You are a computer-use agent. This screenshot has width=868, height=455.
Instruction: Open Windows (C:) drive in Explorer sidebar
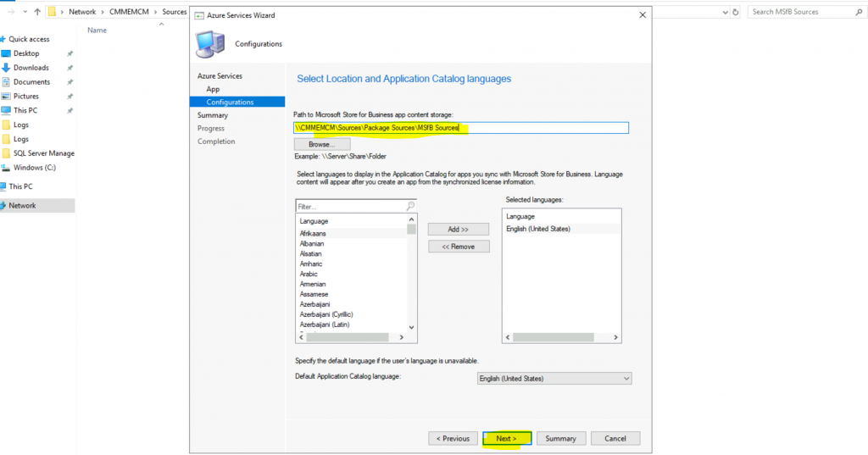[x=34, y=167]
